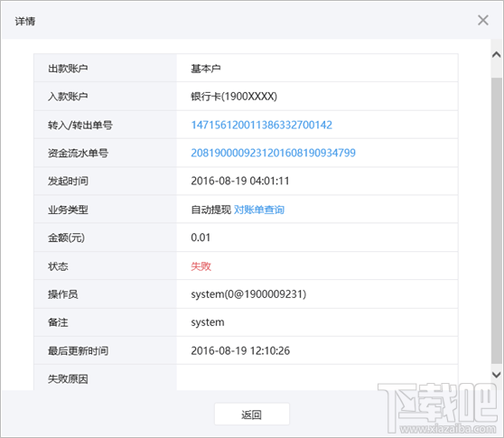504x438 pixels.
Task: Select the amount value 0.01
Action: 201,238
